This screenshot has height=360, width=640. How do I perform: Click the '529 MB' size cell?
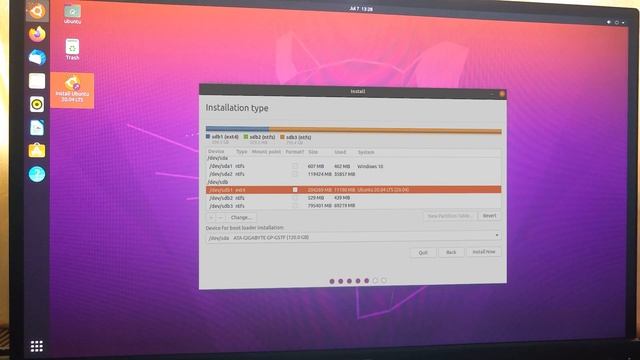pos(316,198)
